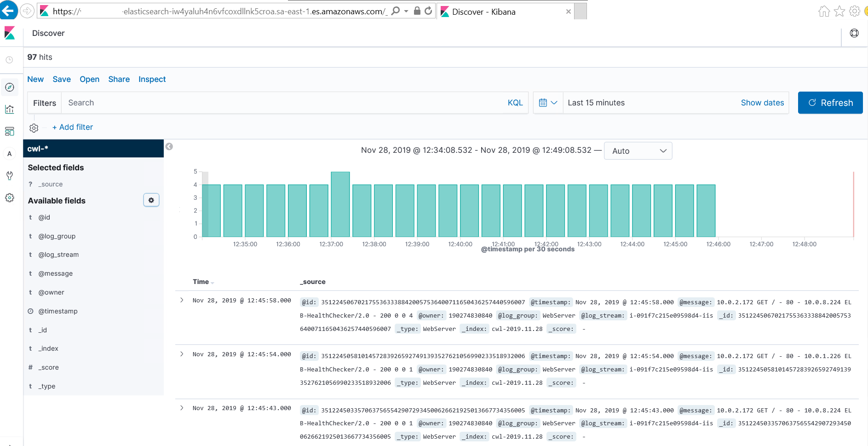Collapse the fields sidebar with arrow icon
The height and width of the screenshot is (446, 868).
click(x=169, y=147)
